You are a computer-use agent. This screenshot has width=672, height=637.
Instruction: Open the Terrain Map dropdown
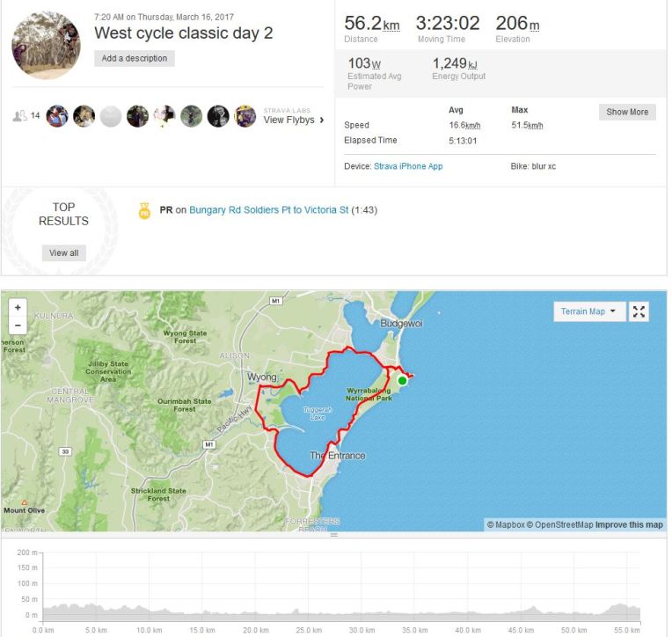coord(589,311)
